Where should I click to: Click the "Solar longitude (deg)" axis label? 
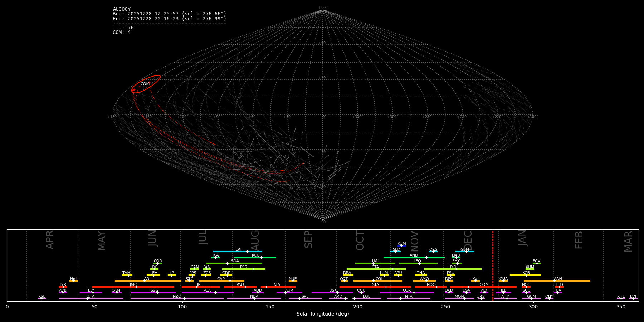[x=323, y=314]
